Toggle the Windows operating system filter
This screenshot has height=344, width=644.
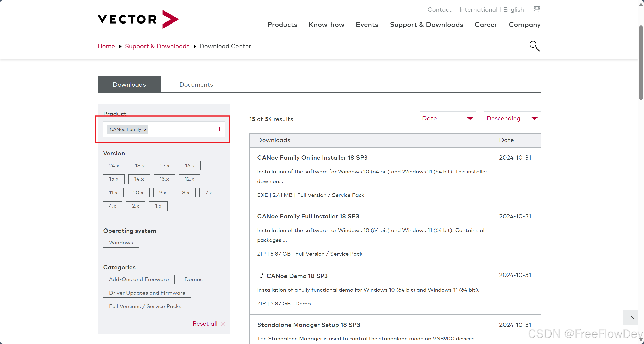click(x=121, y=243)
